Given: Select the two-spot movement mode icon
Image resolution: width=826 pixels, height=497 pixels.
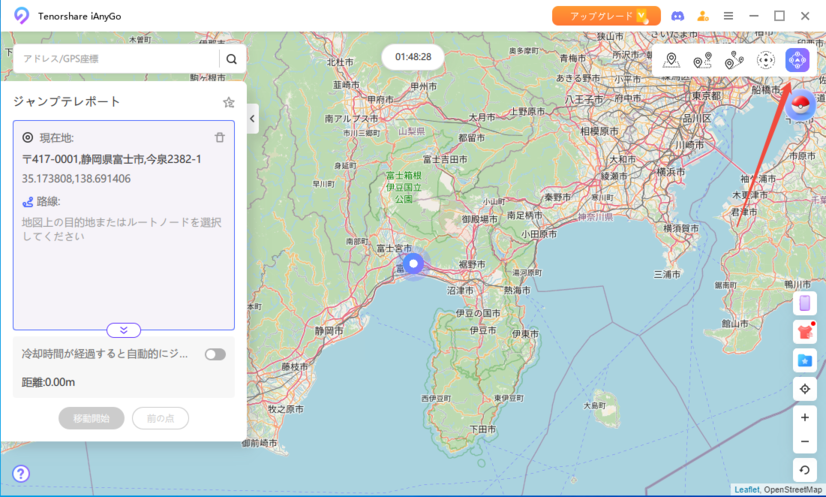Looking at the screenshot, I should tap(702, 60).
